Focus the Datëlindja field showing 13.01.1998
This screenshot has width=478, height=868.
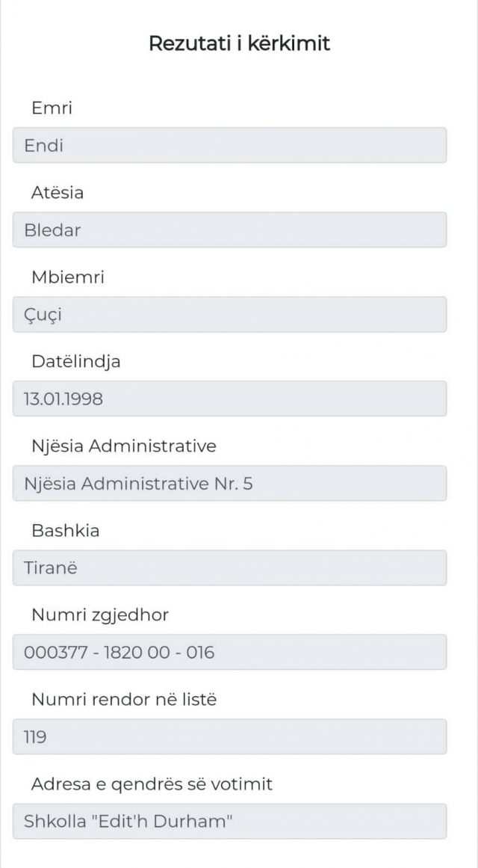229,398
